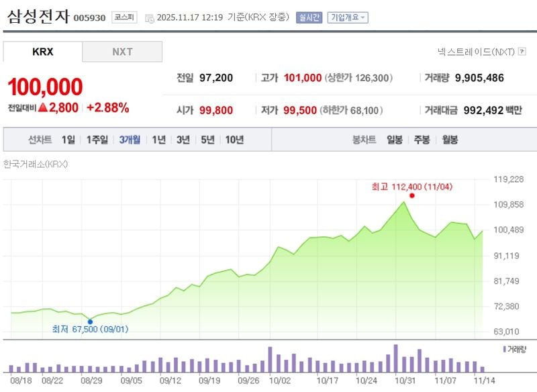
Task: Click the red 최고 112,400 marker dot
Action: click(x=412, y=195)
